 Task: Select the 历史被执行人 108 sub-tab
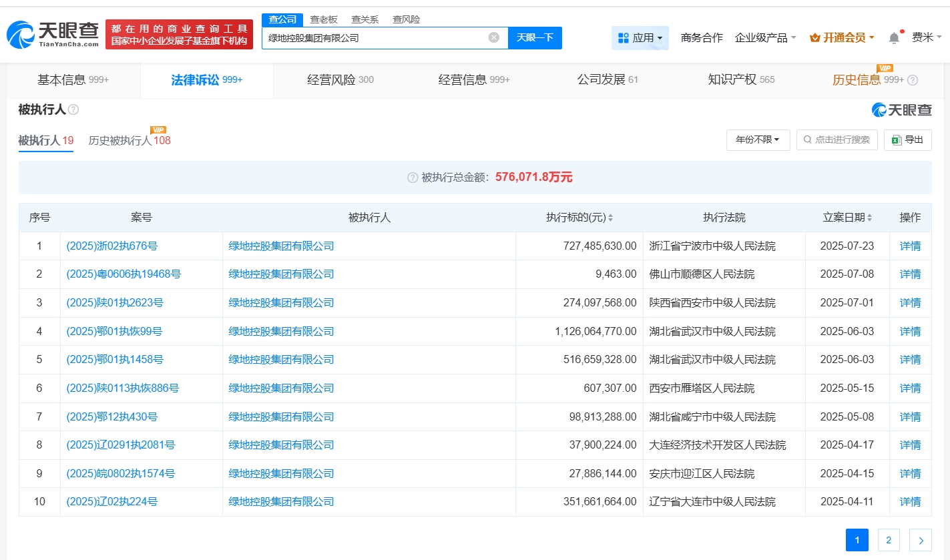pyautogui.click(x=130, y=141)
